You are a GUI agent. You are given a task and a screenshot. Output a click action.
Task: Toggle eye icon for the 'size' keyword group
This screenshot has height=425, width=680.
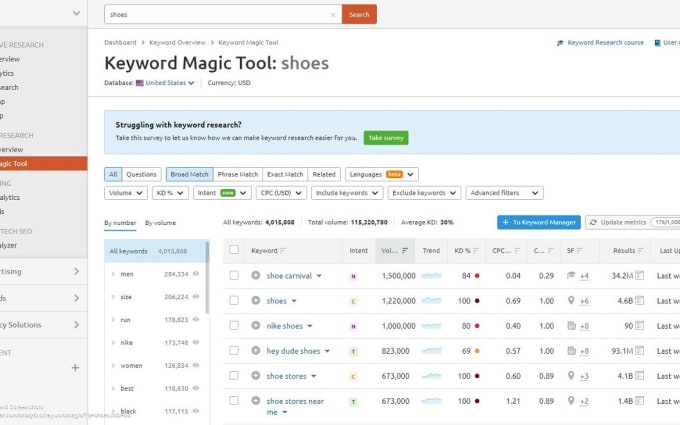196,297
